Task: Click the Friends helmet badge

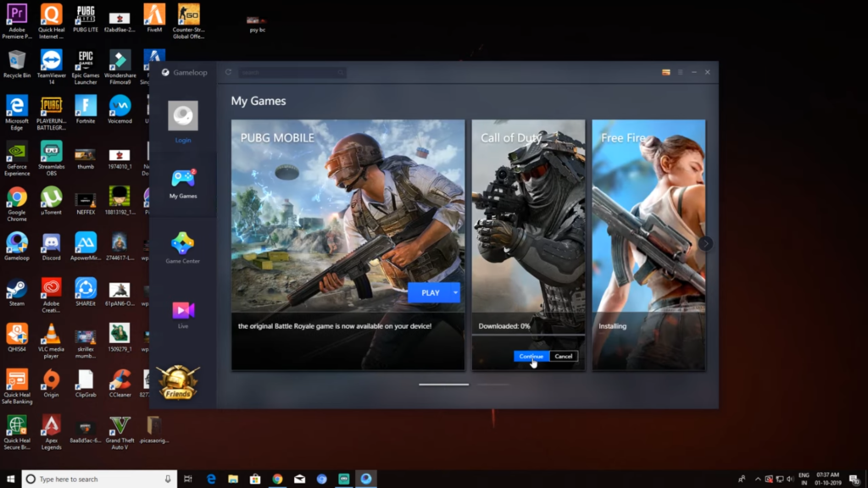Action: tap(178, 382)
